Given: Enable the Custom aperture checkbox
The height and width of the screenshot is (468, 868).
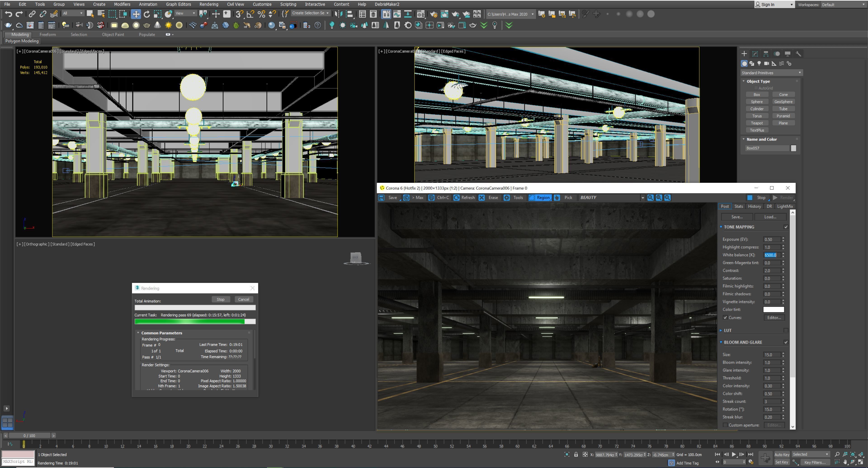Looking at the screenshot, I should tap(725, 425).
